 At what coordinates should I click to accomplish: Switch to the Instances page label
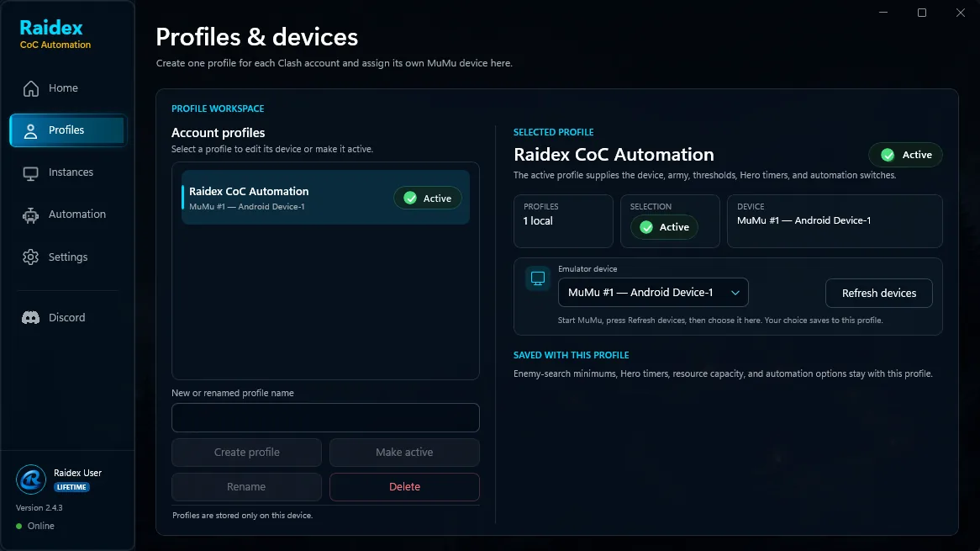pos(71,172)
